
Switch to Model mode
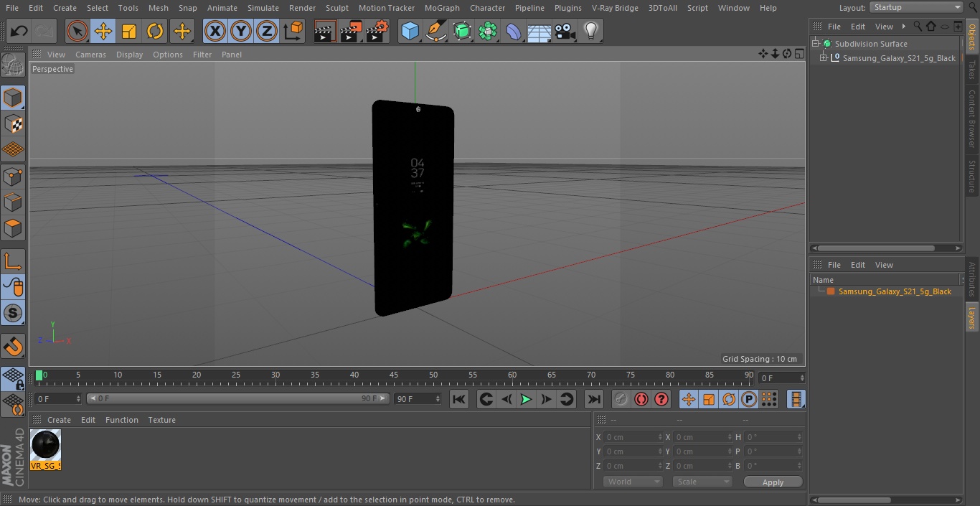(x=13, y=98)
